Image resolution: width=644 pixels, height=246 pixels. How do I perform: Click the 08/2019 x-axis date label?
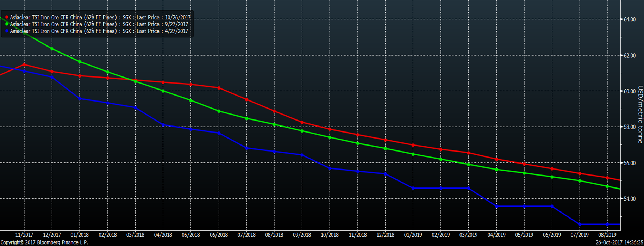pos(607,235)
